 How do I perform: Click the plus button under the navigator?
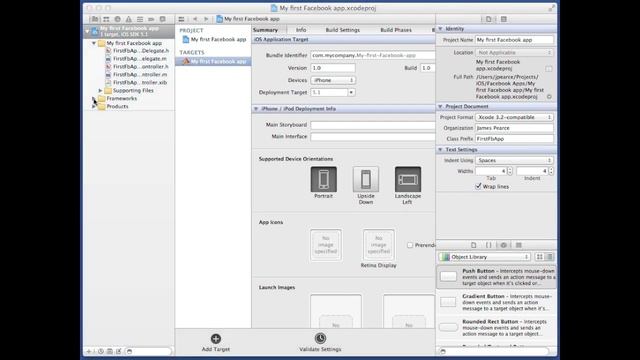89,351
